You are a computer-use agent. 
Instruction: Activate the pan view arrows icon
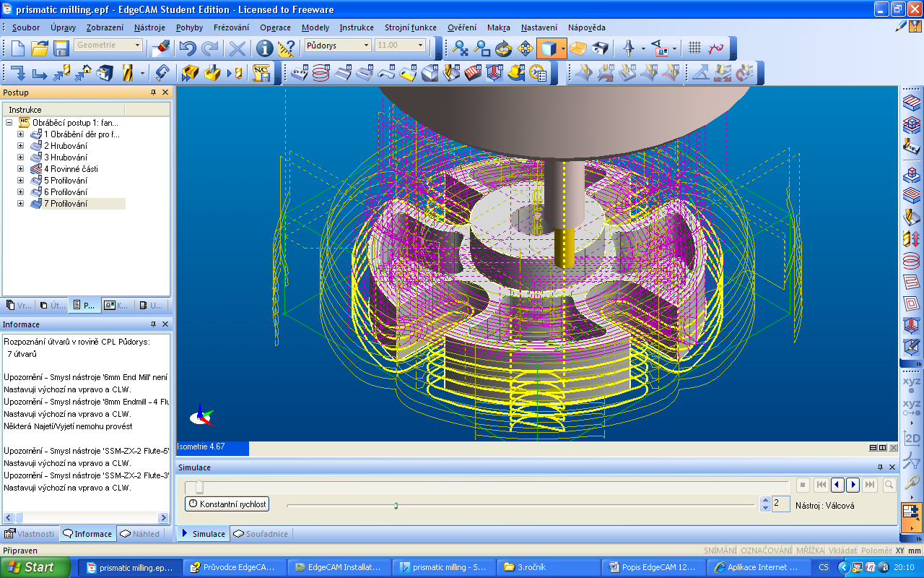pos(525,48)
